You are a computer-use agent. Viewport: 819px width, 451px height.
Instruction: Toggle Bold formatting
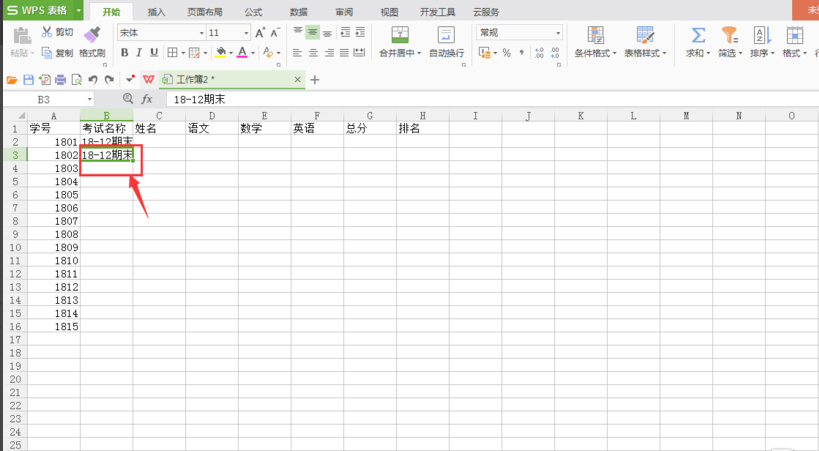tap(125, 53)
